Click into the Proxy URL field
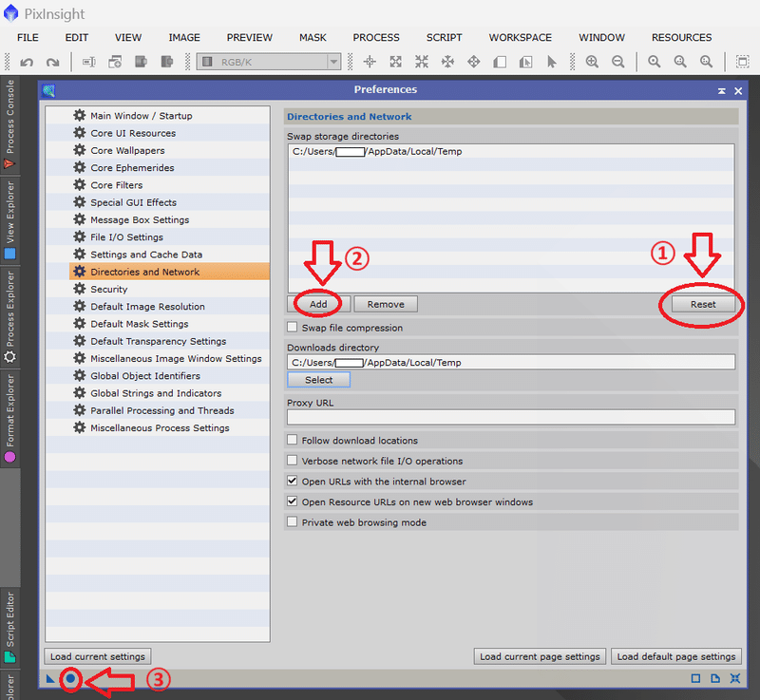This screenshot has width=760, height=700. pyautogui.click(x=511, y=417)
